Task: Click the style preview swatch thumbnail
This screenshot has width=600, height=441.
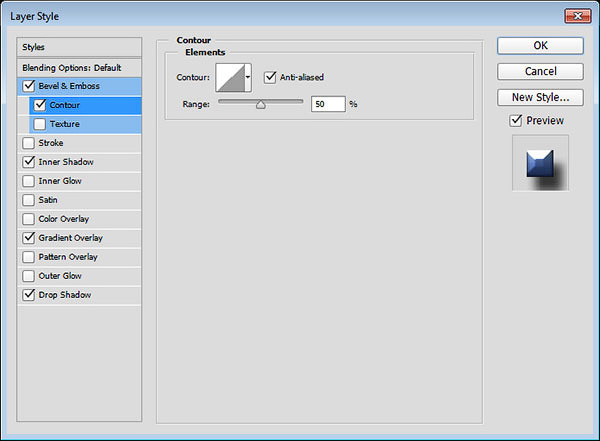Action: pyautogui.click(x=540, y=163)
